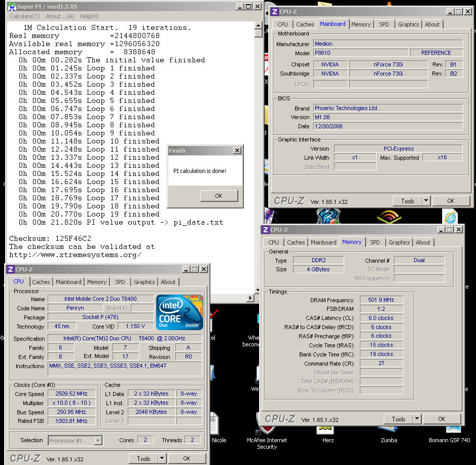Viewport: 476px width, 465px height.
Task: Select Caches tab in Memory CPU-Z window
Action: [x=296, y=242]
